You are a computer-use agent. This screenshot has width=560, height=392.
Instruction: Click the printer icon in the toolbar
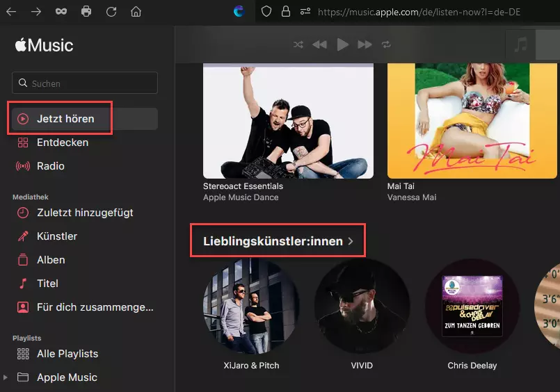[x=86, y=12]
